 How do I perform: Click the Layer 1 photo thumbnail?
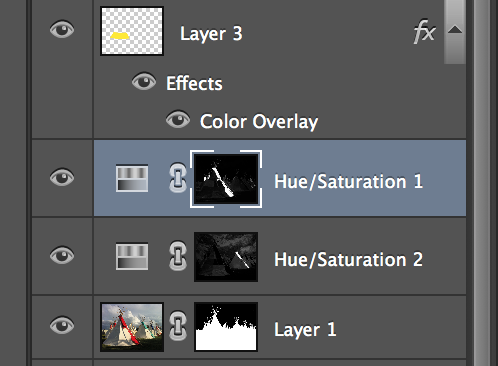click(x=132, y=327)
